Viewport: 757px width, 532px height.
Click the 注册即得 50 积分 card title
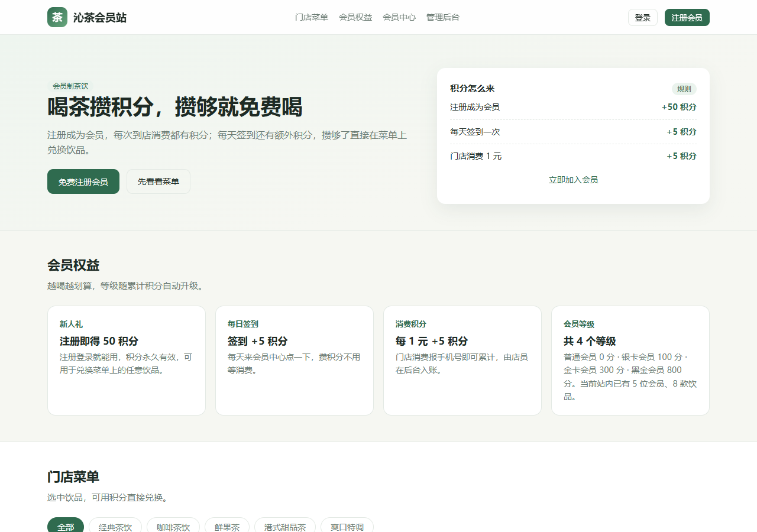pyautogui.click(x=99, y=341)
